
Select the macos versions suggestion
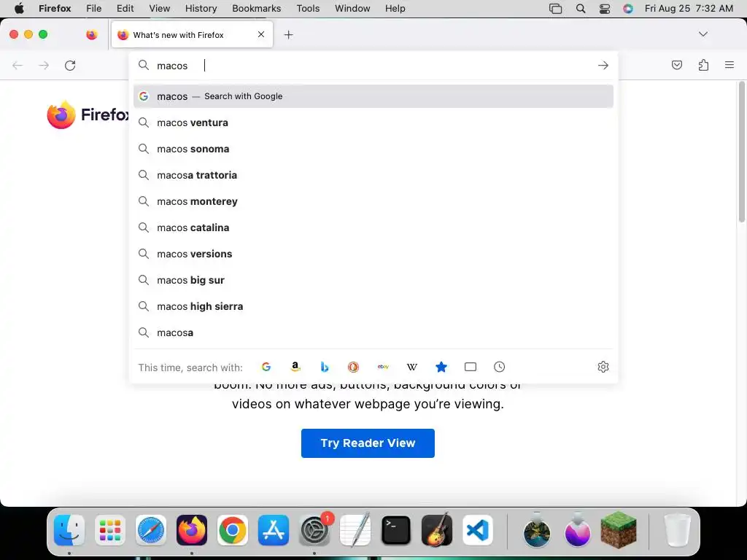pos(373,253)
